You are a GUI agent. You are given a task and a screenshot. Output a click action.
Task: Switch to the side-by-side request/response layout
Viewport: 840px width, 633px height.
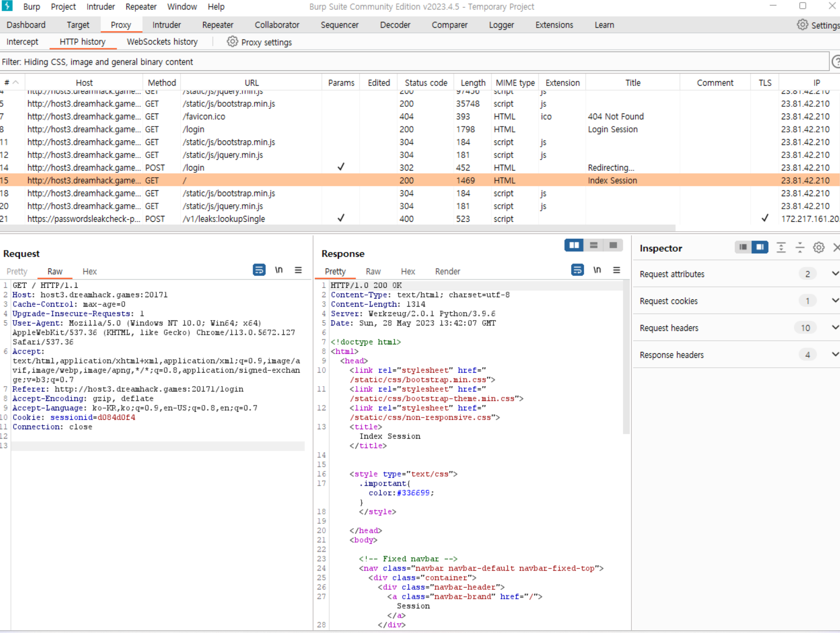pyautogui.click(x=574, y=246)
